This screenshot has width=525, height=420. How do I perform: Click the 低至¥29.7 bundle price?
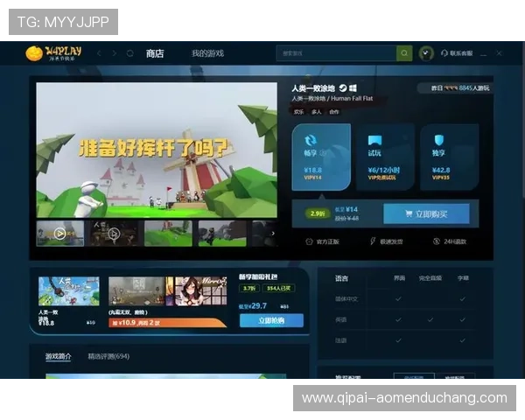pos(253,305)
